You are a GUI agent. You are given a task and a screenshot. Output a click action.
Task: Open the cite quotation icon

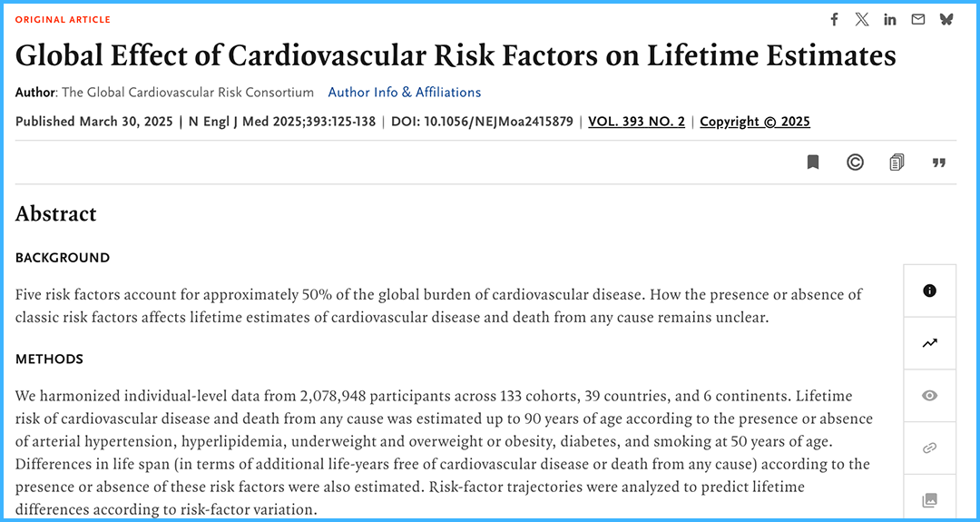[939, 163]
